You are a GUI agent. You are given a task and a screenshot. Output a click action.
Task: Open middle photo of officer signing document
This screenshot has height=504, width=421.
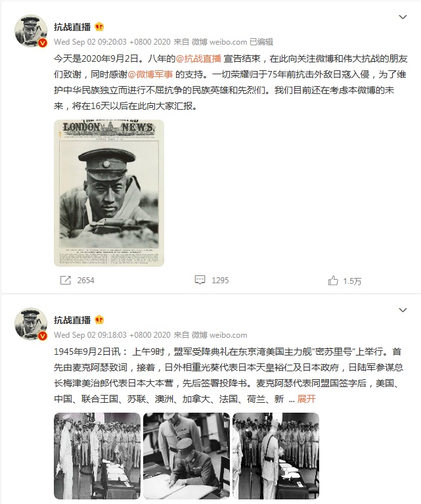pos(187,456)
